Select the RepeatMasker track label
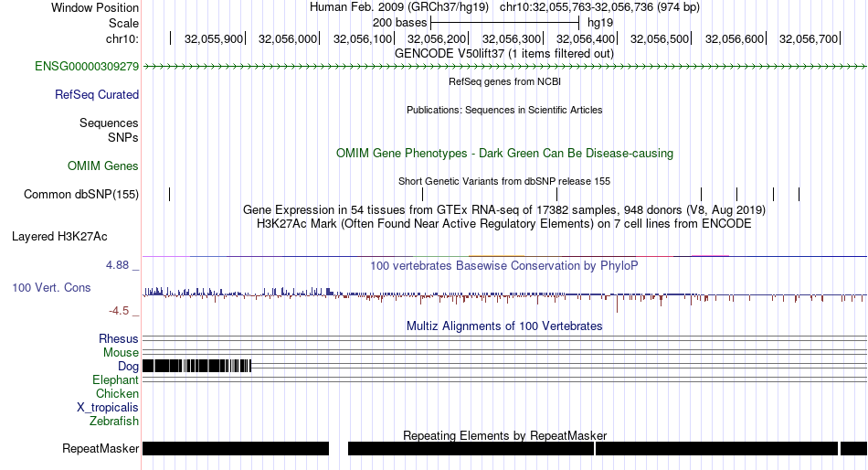The image size is (868, 470). (x=101, y=448)
